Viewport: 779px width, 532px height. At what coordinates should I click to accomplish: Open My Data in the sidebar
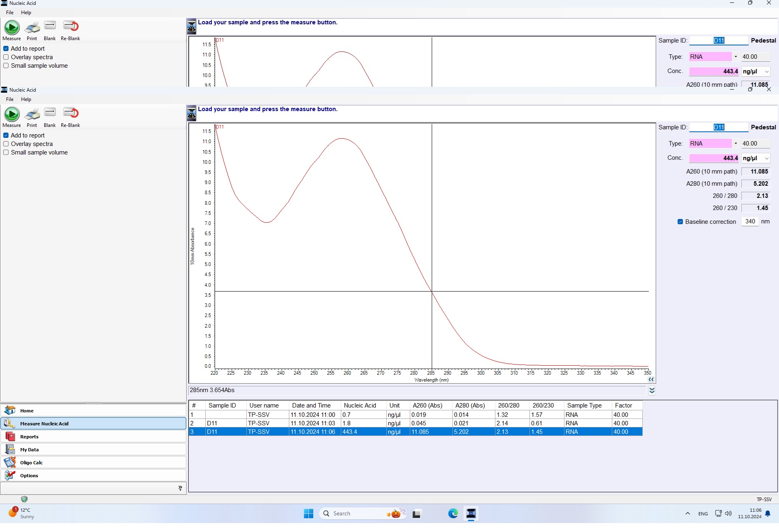(x=29, y=450)
